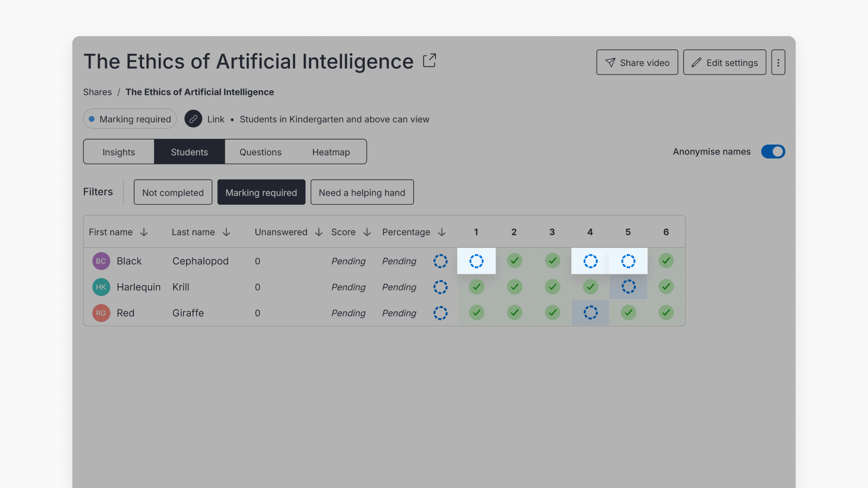Deselect the Marking required filter
Image resolution: width=868 pixels, height=488 pixels.
click(261, 192)
